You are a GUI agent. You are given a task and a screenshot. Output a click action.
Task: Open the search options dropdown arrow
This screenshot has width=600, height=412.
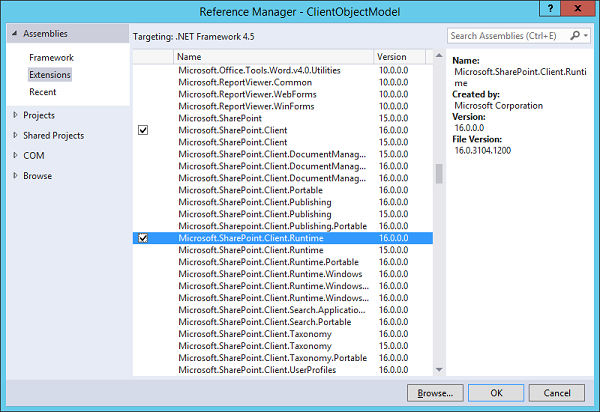(x=585, y=36)
